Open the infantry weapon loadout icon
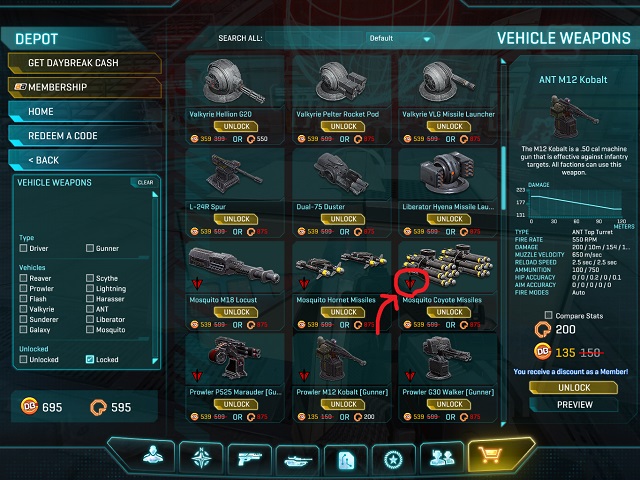This screenshot has height=480, width=640. (x=250, y=459)
